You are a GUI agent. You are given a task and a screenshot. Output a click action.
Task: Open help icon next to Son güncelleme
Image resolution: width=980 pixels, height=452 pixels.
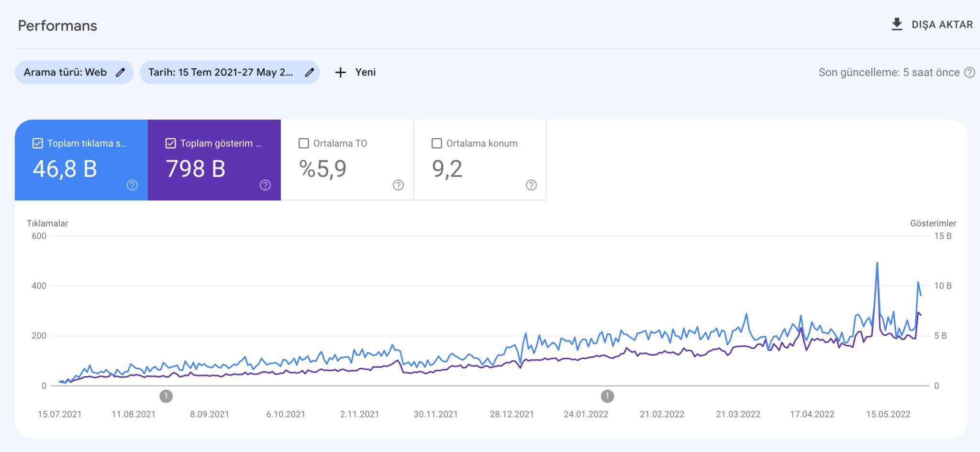point(969,72)
